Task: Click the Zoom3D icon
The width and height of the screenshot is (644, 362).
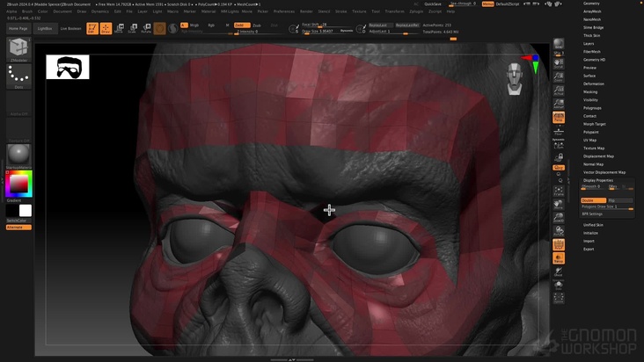Action: [x=559, y=218]
